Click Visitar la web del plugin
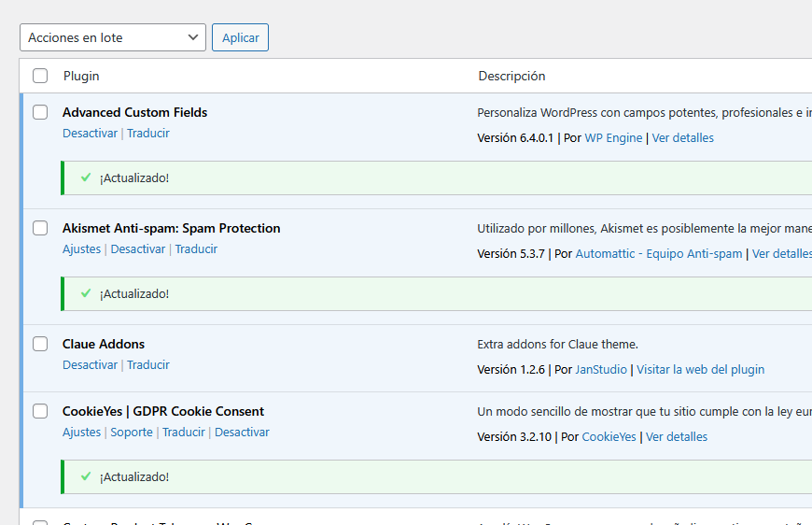This screenshot has width=812, height=525. [x=700, y=370]
